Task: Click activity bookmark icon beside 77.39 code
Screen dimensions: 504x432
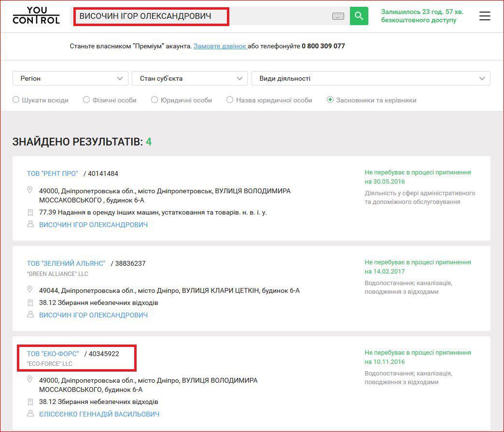Action: [x=30, y=213]
